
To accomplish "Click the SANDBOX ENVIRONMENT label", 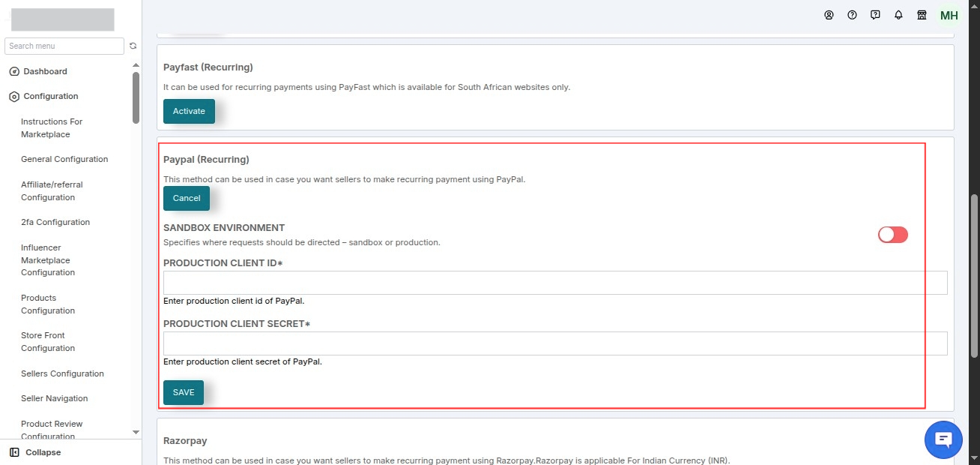I will 224,228.
